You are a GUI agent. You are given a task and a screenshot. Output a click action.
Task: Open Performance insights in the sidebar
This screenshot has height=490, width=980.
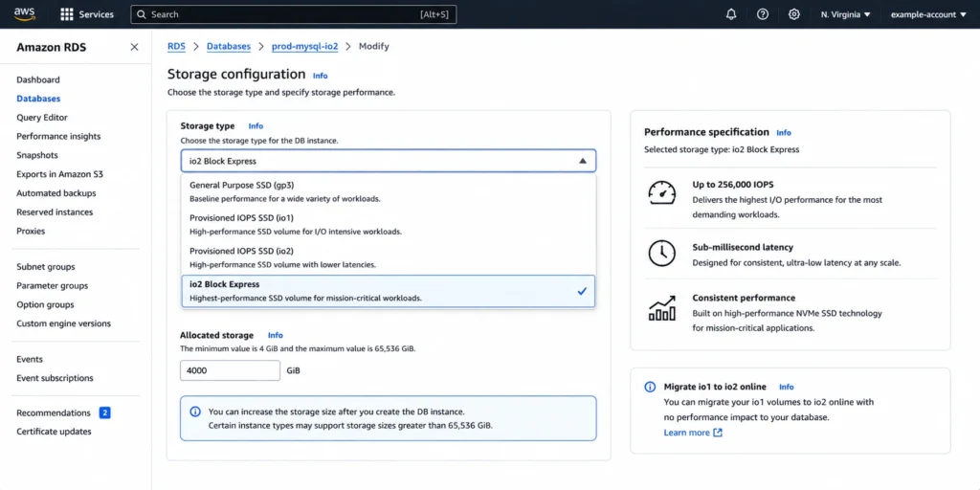(58, 136)
